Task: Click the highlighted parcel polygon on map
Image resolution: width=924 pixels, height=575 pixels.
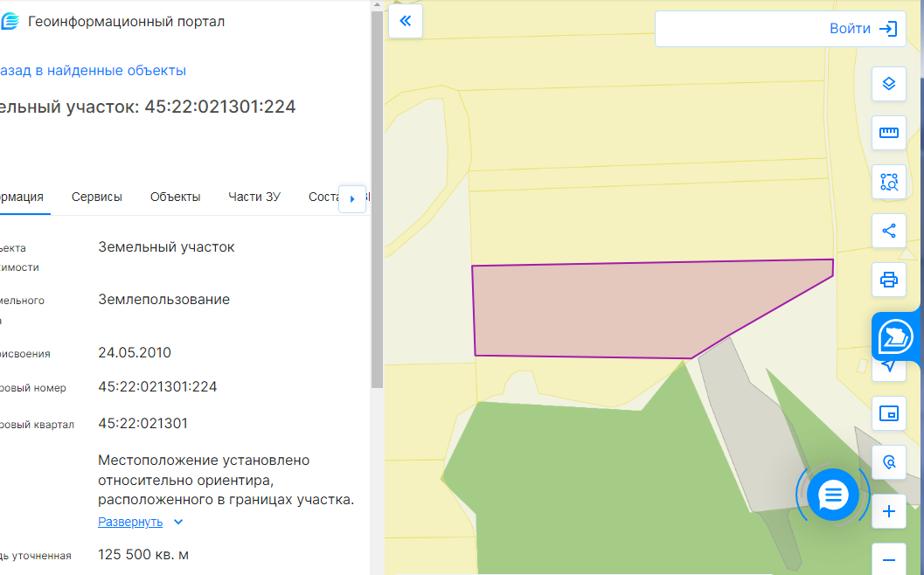Action: [x=589, y=309]
